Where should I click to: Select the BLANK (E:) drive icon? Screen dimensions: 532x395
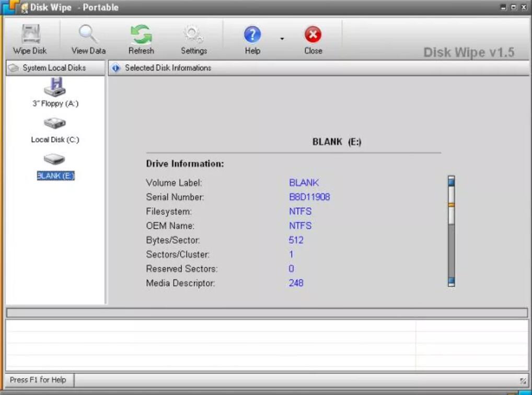click(54, 159)
